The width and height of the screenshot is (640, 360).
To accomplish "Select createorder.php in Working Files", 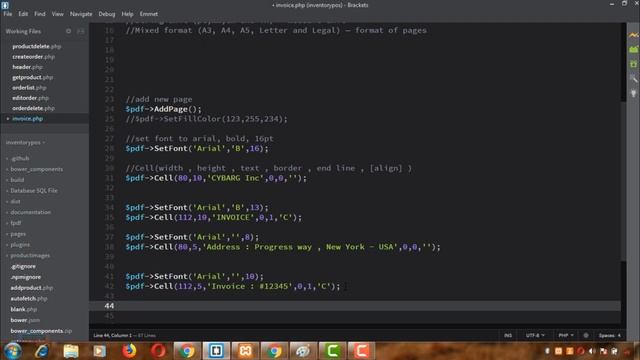I will pyautogui.click(x=33, y=57).
